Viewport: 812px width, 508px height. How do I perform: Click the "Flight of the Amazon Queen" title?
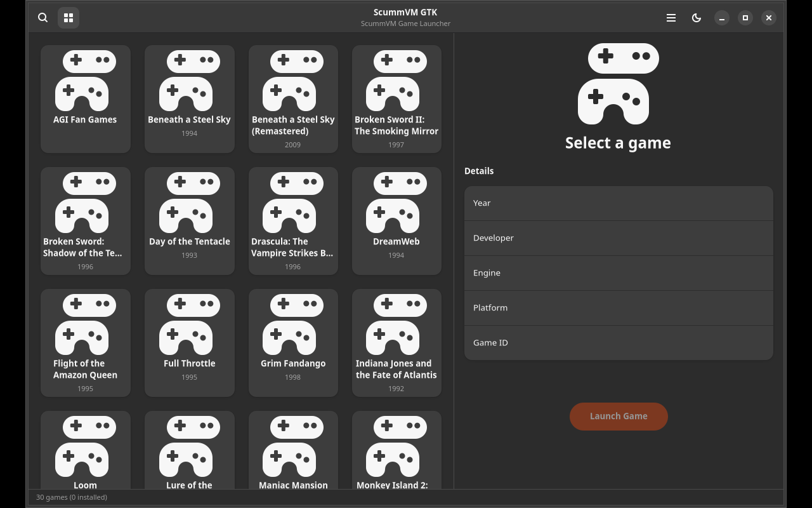pyautogui.click(x=85, y=369)
